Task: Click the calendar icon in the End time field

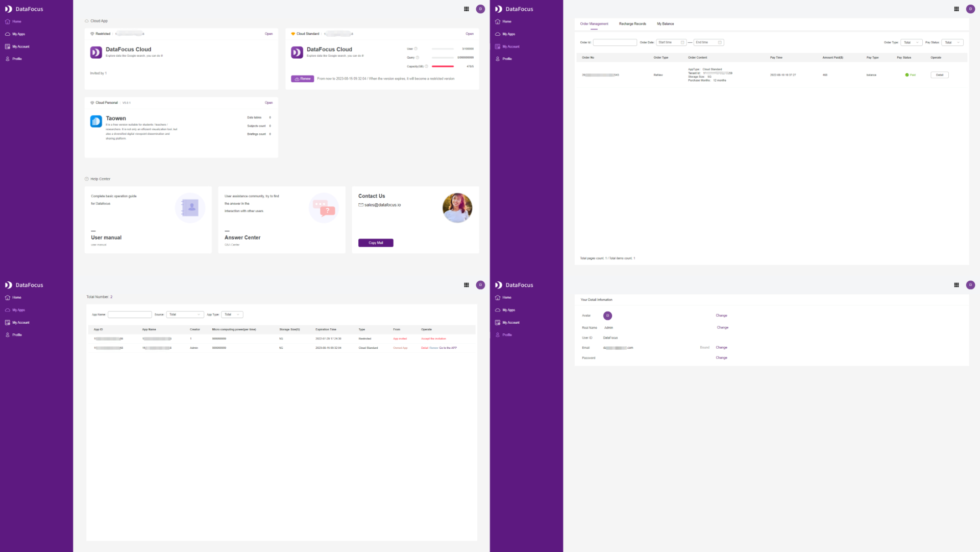Action: [x=720, y=42]
